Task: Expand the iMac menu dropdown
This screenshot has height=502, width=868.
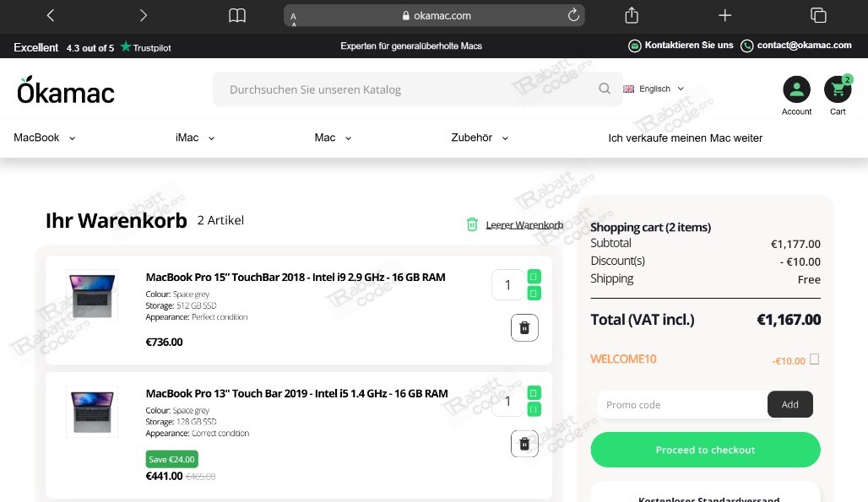Action: (x=195, y=138)
